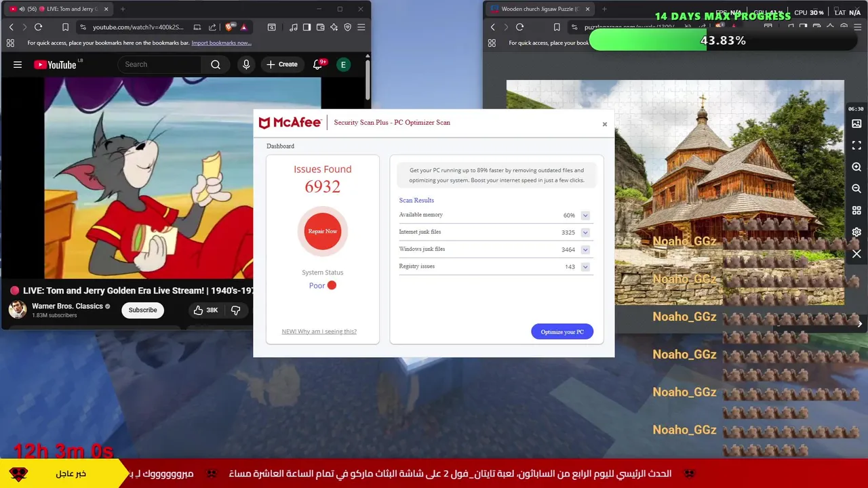Click the YouTube Create button
Image resolution: width=868 pixels, height=488 pixels.
click(282, 64)
